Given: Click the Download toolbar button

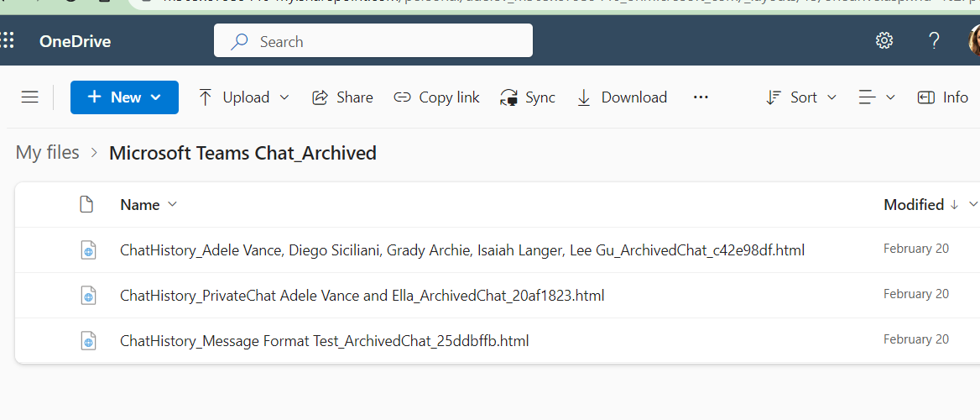Looking at the screenshot, I should pyautogui.click(x=622, y=97).
